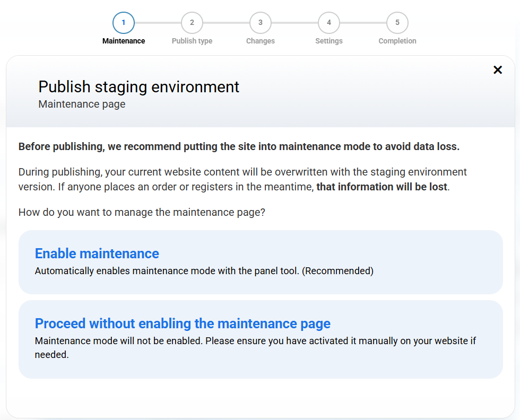Click the Completion step label
Screen dimensions: 520x420
(397, 41)
